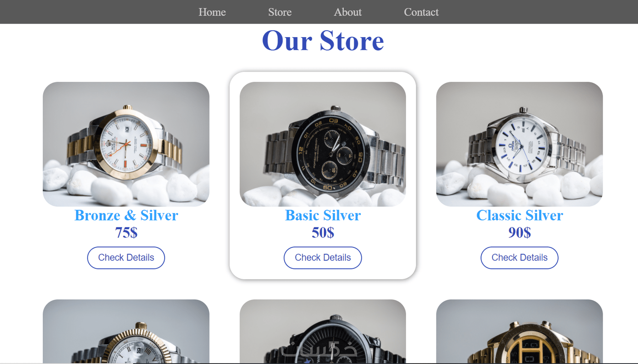The height and width of the screenshot is (364, 638).
Task: Open the Basic Silver black-dial watch photo
Action: [x=323, y=144]
